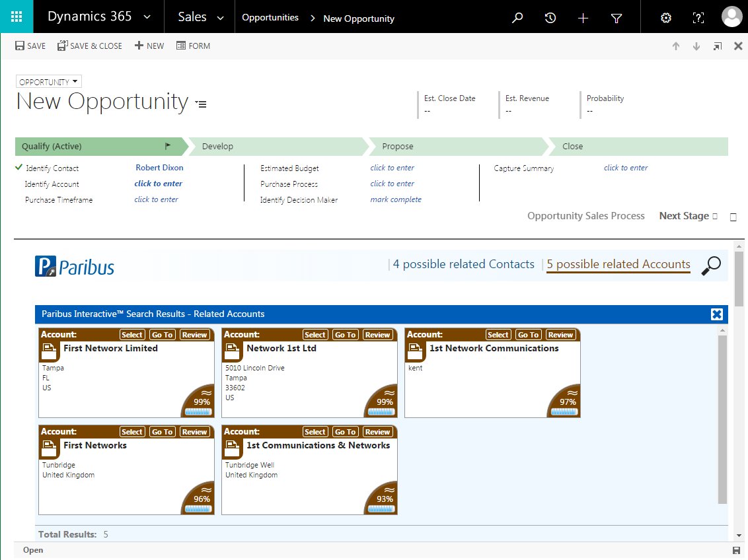Open the settings gear icon
Image resolution: width=748 pixels, height=560 pixels.
[x=666, y=18]
